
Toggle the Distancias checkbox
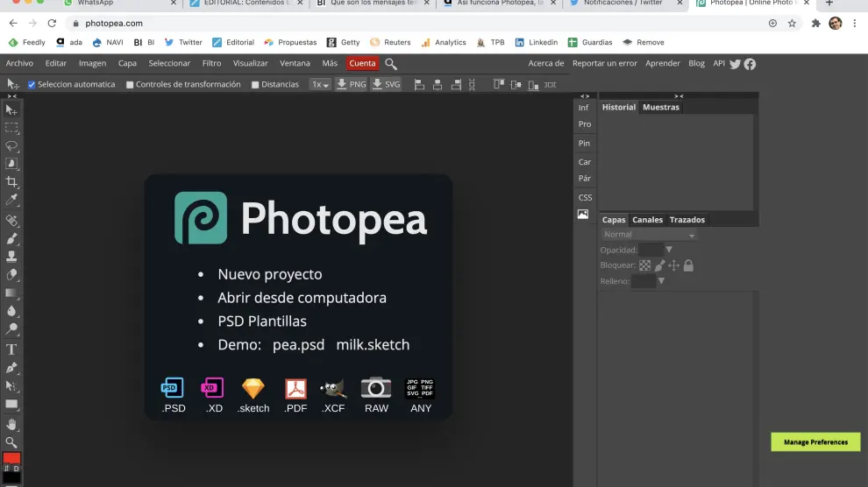(x=255, y=85)
